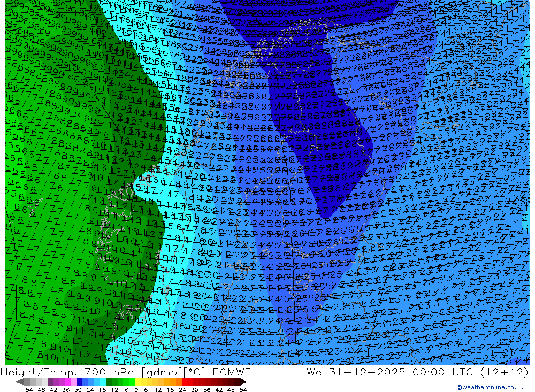The image size is (535, 392).
Task: Pick the bright red legend swatch at 24
Action: [185, 382]
